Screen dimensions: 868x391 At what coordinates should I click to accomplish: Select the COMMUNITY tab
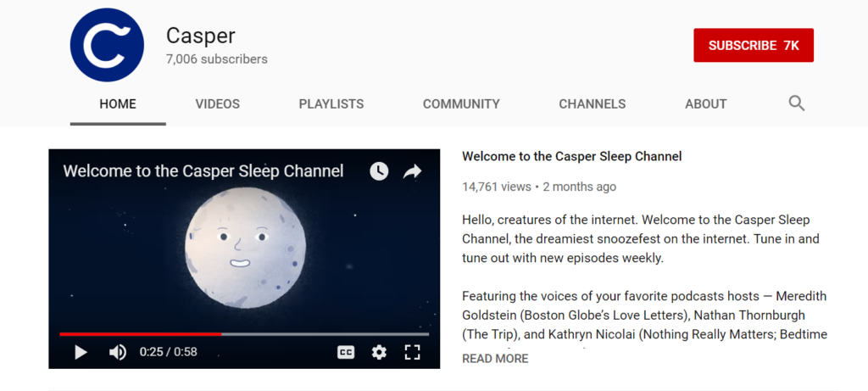click(461, 104)
